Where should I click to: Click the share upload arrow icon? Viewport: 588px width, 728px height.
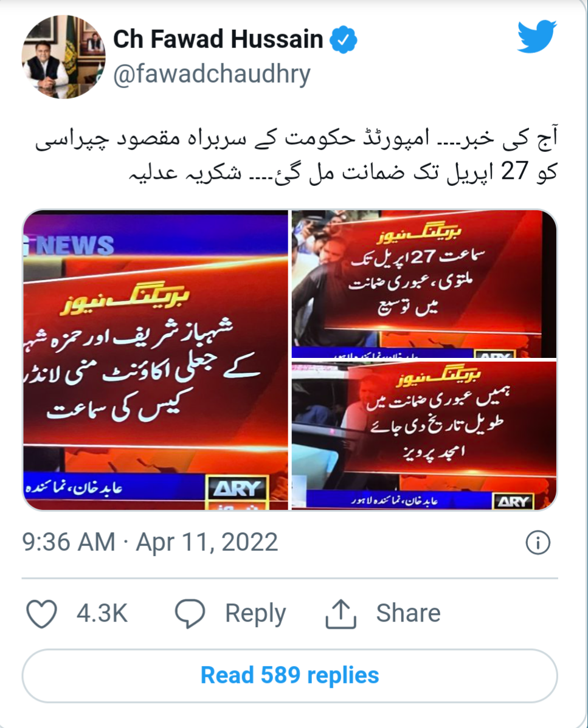341,614
